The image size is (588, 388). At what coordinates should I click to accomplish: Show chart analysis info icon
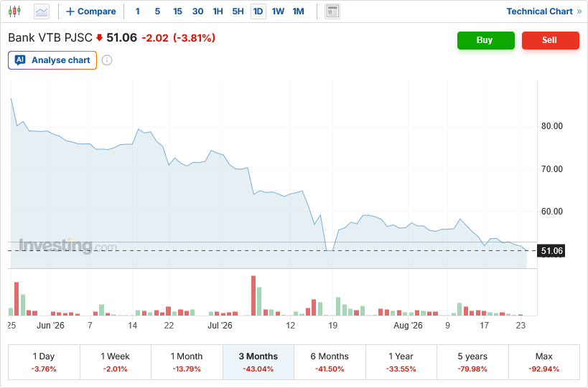click(x=107, y=60)
